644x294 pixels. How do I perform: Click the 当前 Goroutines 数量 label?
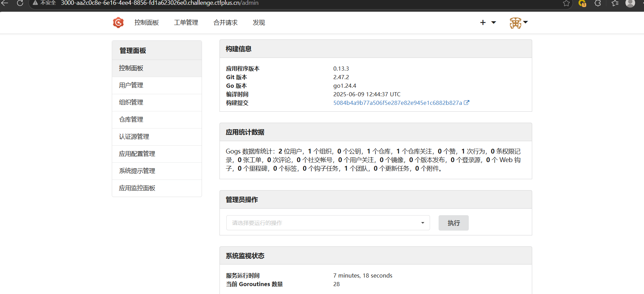(254, 284)
